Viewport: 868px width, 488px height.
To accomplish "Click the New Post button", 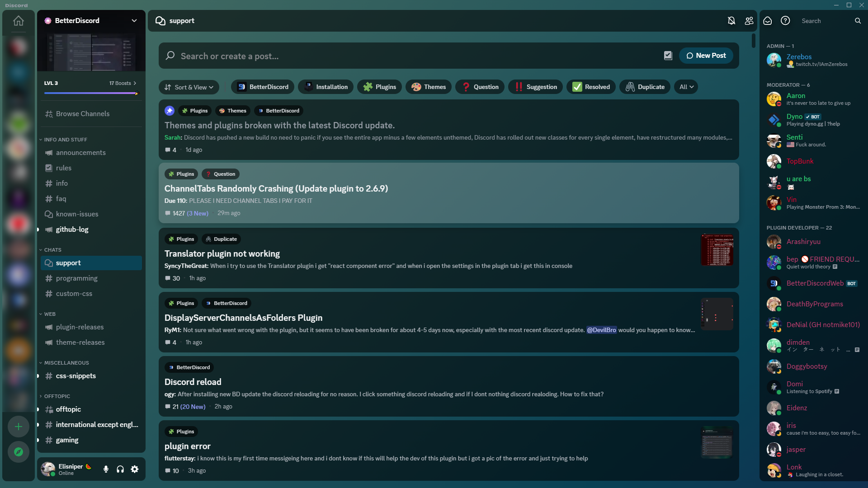I will click(706, 56).
